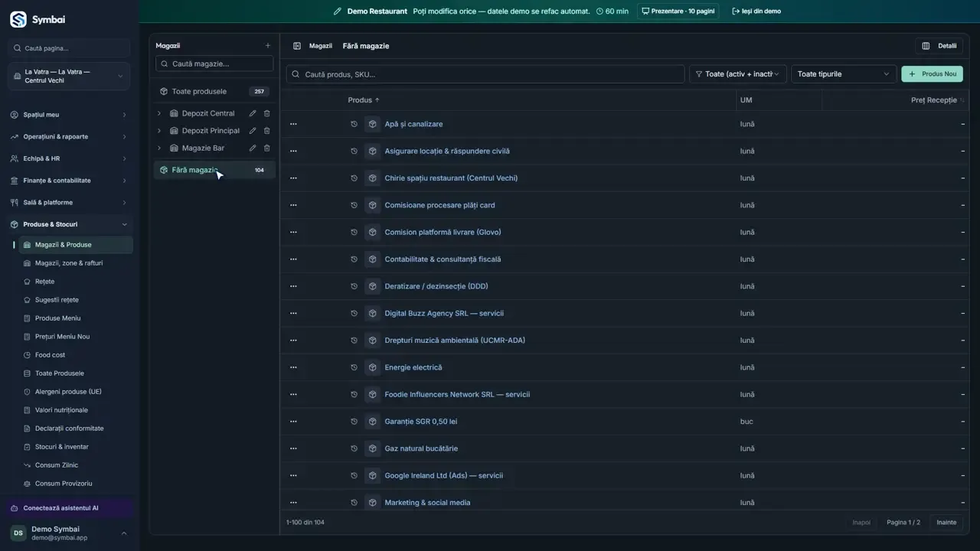The image size is (980, 551).
Task: Open history icon for Garanție SGR 0,50 lei
Action: (354, 422)
